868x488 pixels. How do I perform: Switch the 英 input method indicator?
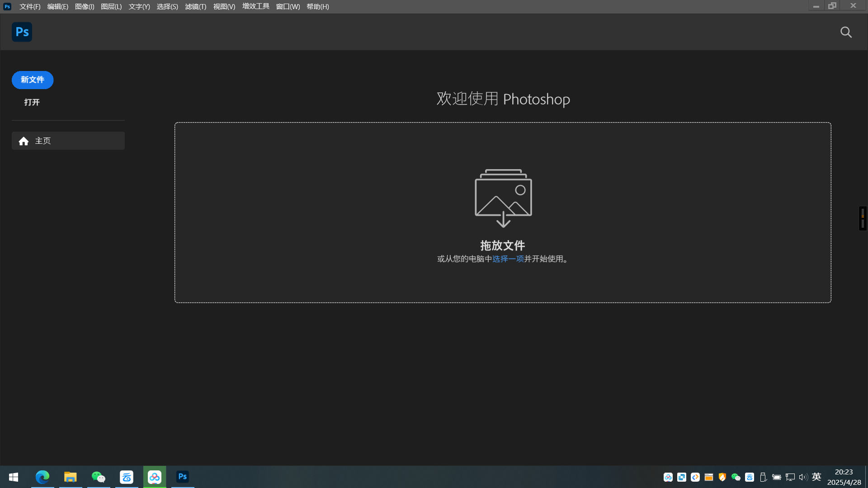[x=816, y=477]
